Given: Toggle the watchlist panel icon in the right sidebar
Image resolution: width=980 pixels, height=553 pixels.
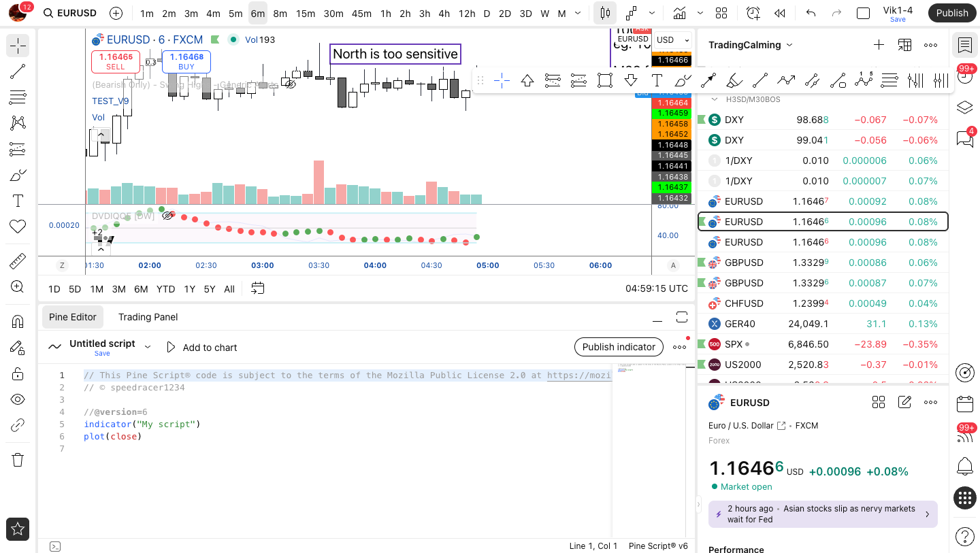Looking at the screenshot, I should 964,45.
